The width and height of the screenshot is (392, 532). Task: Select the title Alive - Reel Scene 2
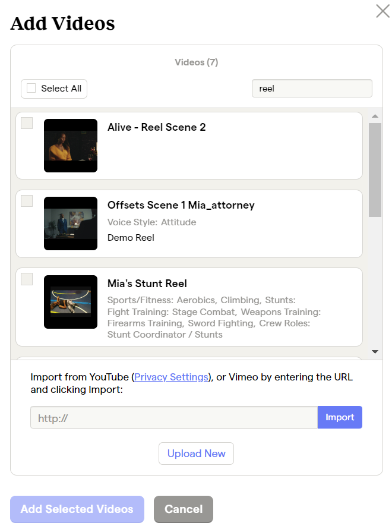click(x=157, y=127)
